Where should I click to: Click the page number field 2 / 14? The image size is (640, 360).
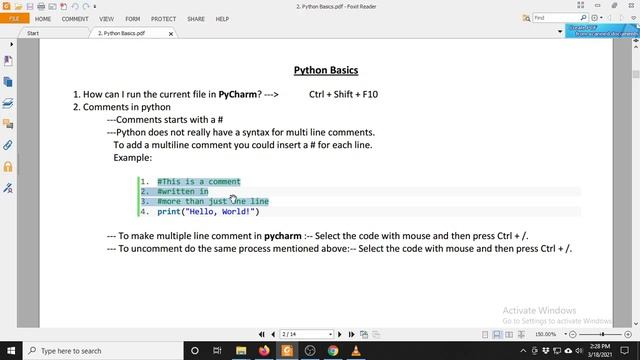(303, 334)
